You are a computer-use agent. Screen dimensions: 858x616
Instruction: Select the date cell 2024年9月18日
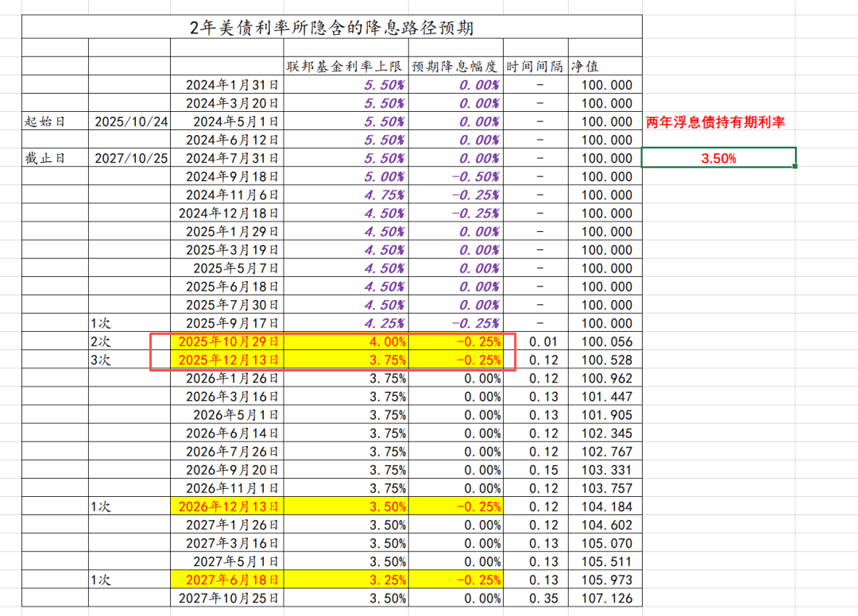(226, 176)
